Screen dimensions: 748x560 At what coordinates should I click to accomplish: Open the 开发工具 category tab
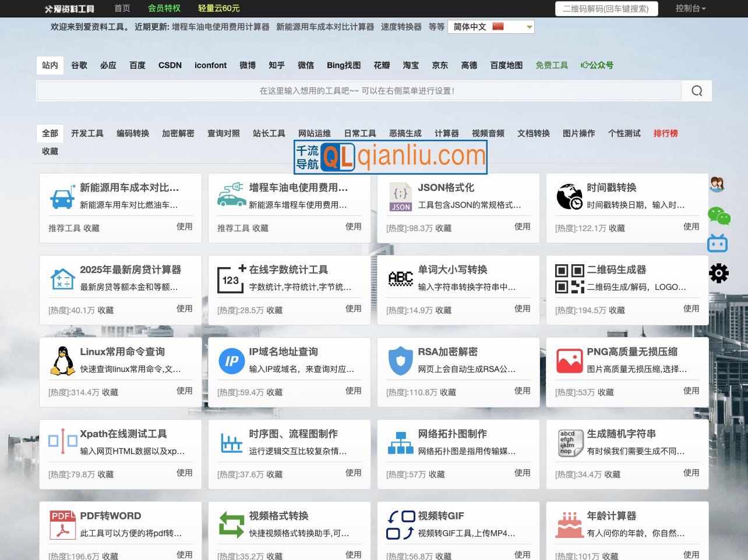point(87,133)
